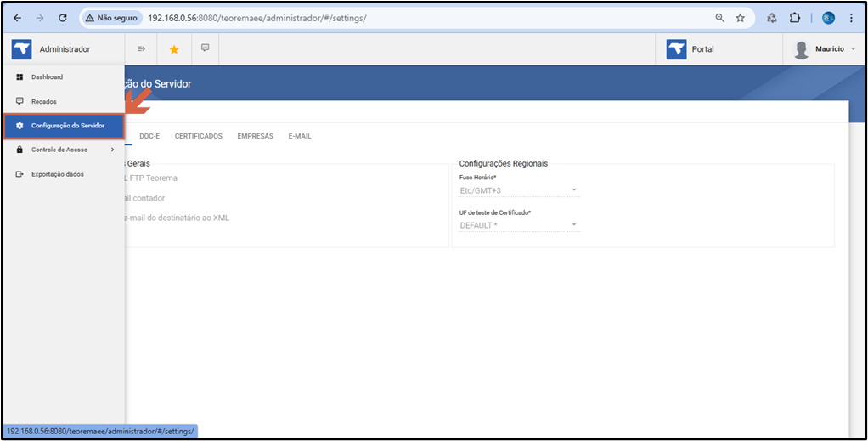Open the browser zoom magnifier icon

click(719, 18)
